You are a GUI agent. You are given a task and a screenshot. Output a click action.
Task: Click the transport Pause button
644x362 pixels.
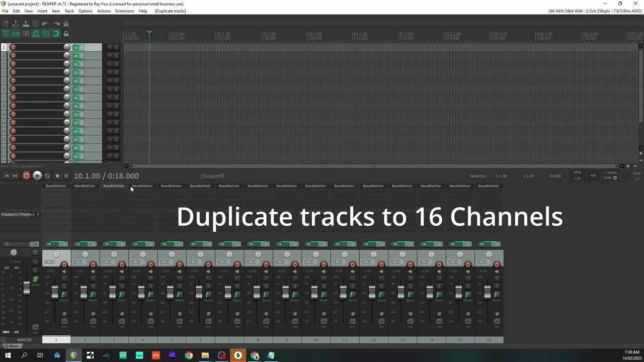(x=66, y=176)
